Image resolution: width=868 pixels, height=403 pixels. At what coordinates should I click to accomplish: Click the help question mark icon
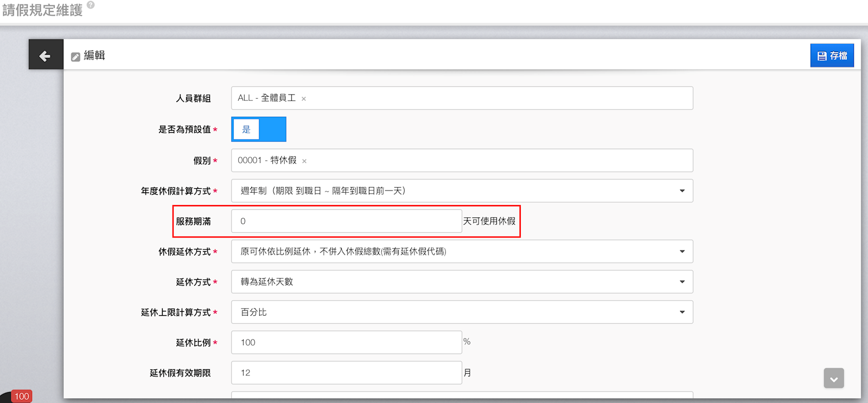click(x=91, y=5)
